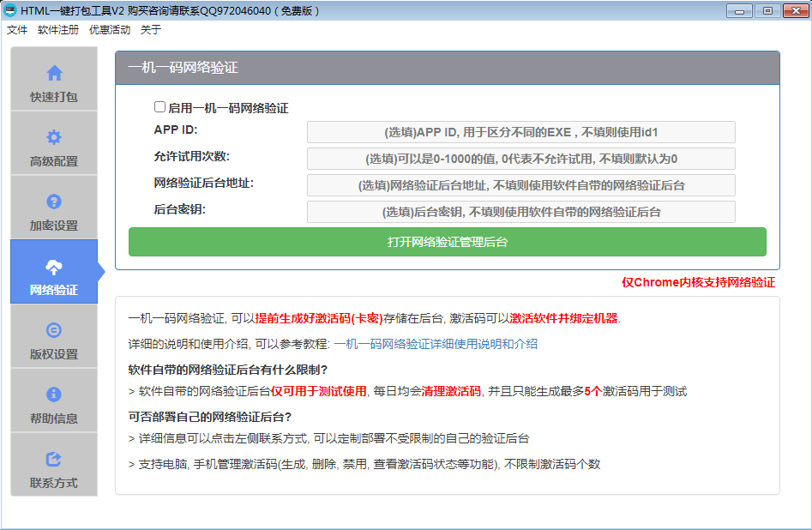Click the 关于 menu item
This screenshot has width=812, height=530.
(151, 30)
